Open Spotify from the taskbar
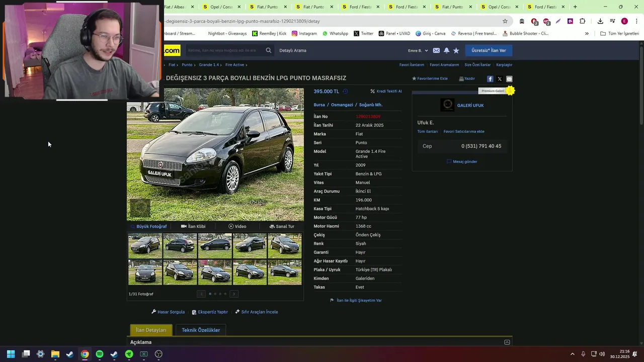This screenshot has width=644, height=362. [100, 354]
